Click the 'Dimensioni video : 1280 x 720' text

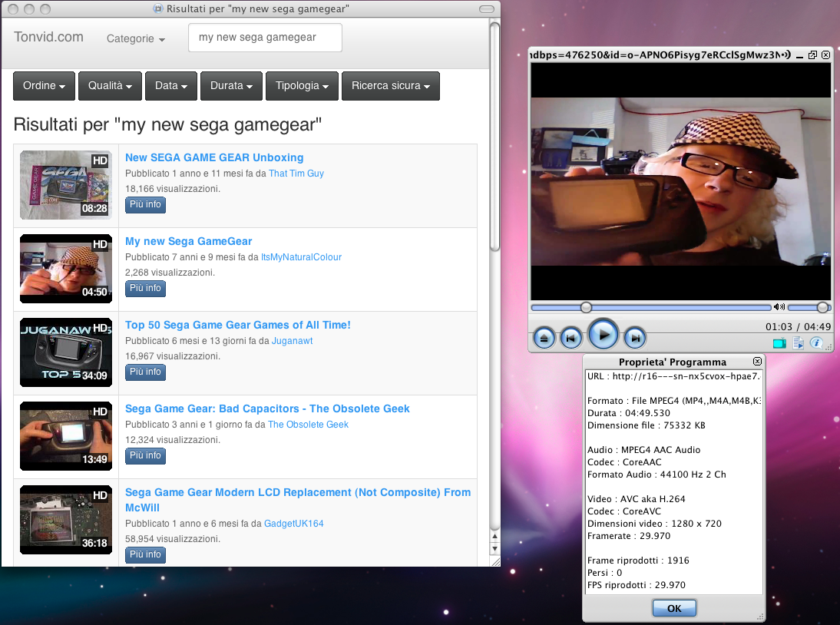pyautogui.click(x=654, y=523)
